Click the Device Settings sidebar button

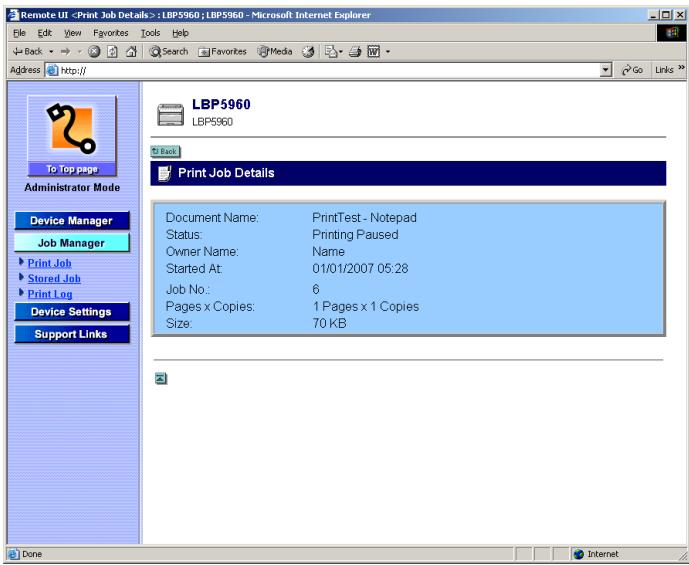coord(72,311)
